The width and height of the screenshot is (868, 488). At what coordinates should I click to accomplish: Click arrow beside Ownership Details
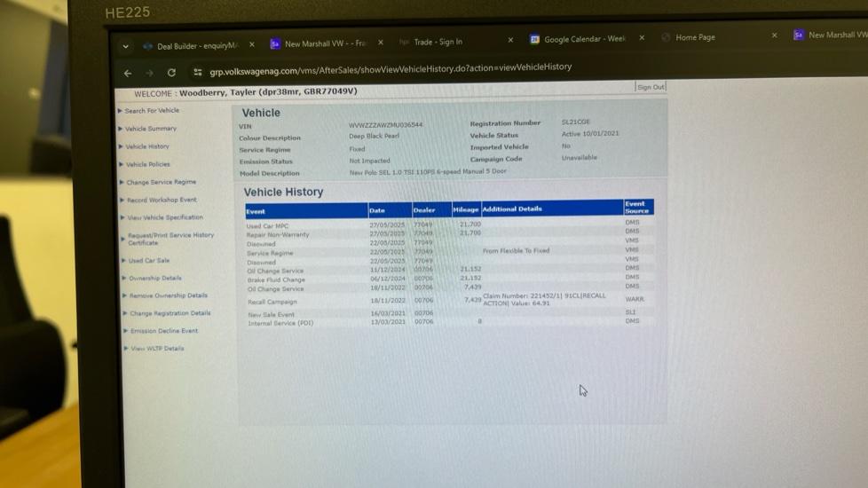click(124, 278)
